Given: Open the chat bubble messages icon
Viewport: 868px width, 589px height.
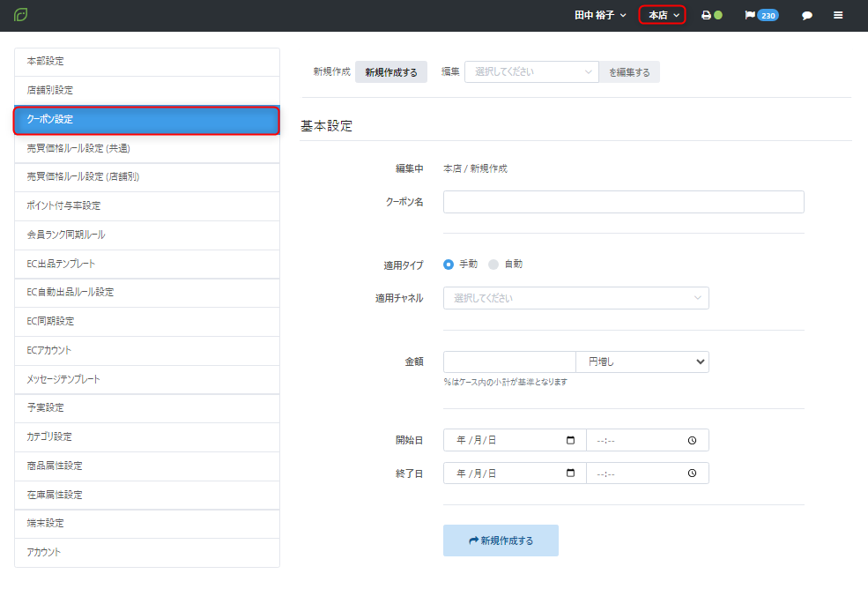Looking at the screenshot, I should (x=806, y=16).
